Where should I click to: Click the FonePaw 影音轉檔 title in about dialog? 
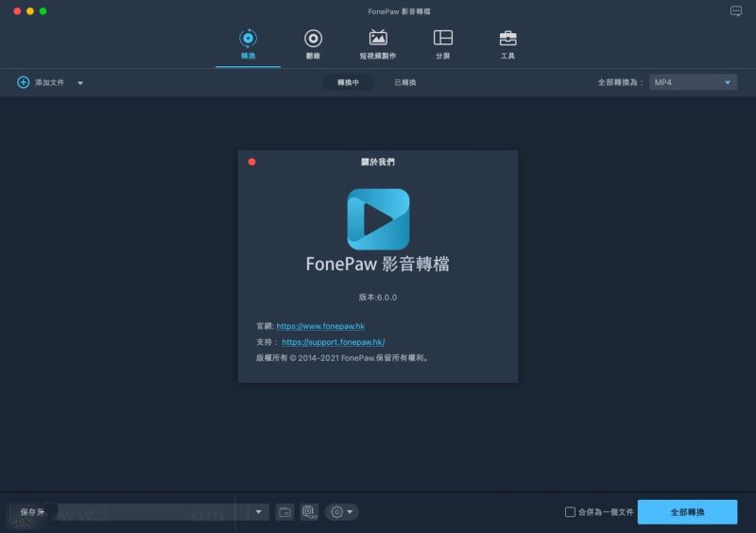377,264
